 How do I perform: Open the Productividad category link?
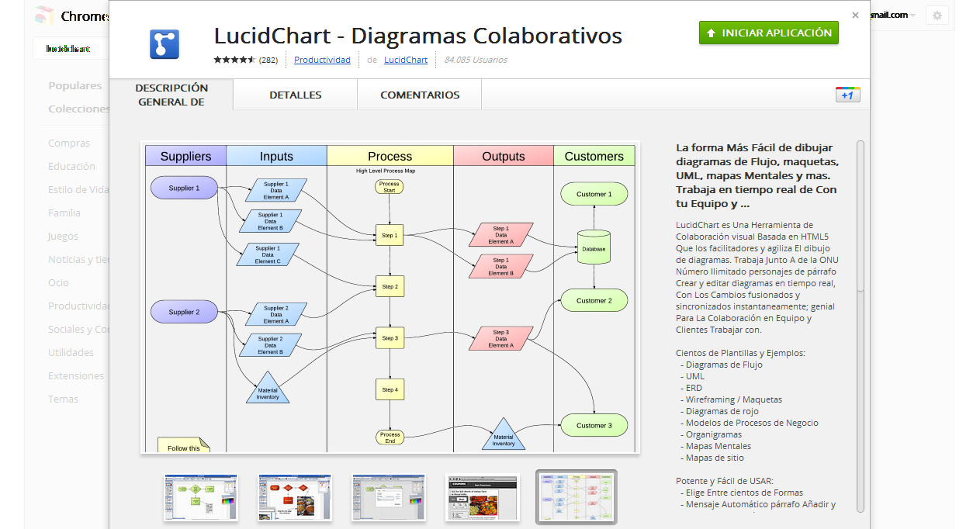322,60
